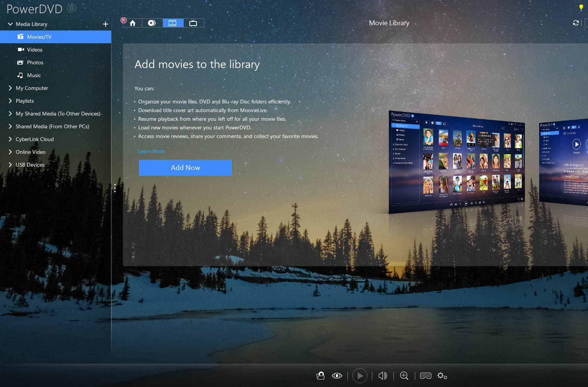This screenshot has height=387, width=588.
Task: Open the locked media access icon in the playback bar
Action: (x=320, y=376)
